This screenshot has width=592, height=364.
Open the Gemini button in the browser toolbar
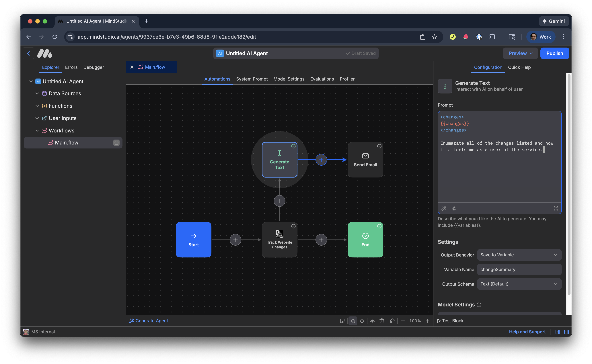(554, 21)
